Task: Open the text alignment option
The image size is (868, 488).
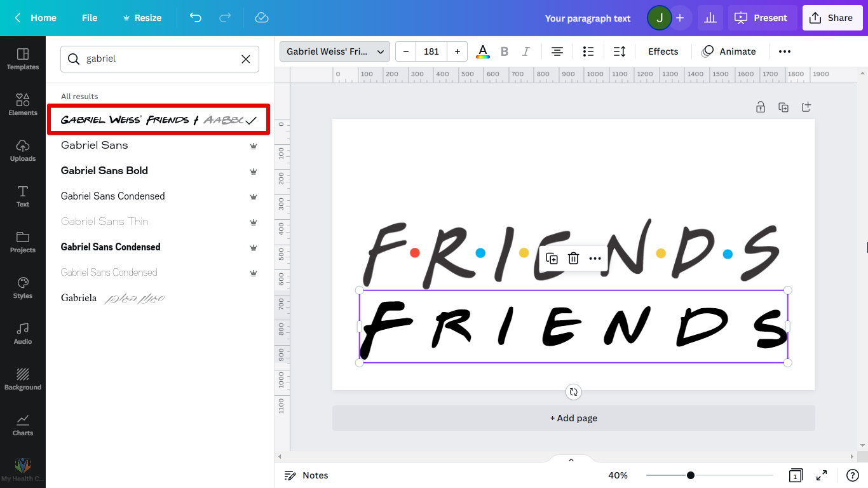Action: [x=557, y=51]
